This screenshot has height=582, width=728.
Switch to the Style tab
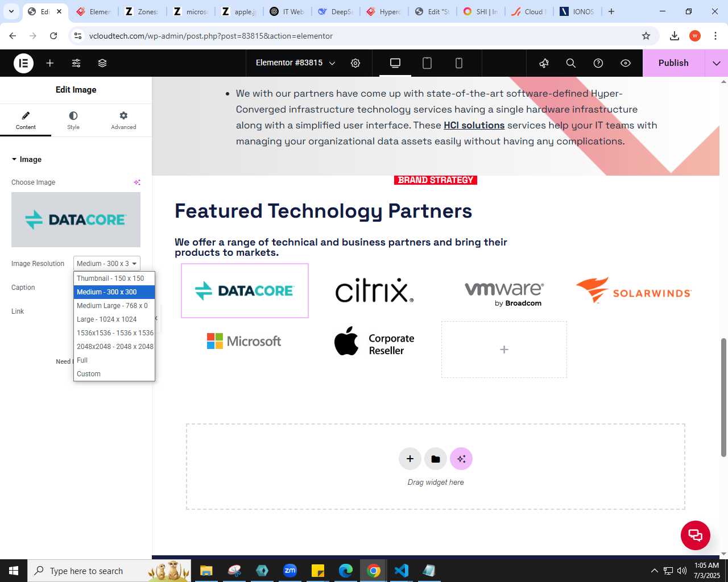73,120
